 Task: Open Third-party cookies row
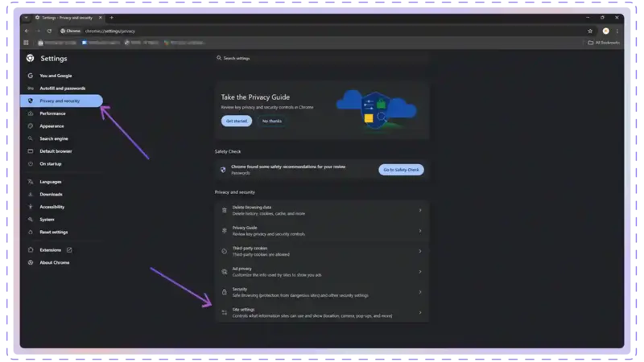[322, 251]
